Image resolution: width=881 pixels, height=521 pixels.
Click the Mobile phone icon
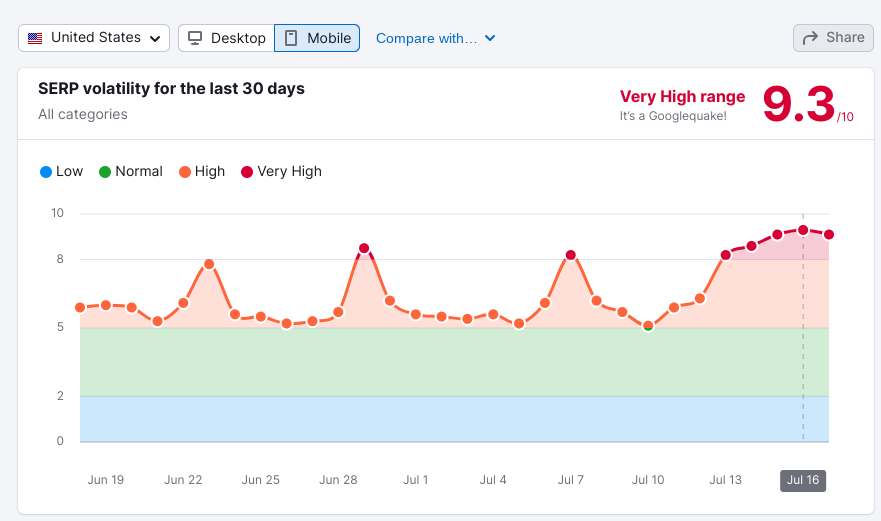[291, 38]
